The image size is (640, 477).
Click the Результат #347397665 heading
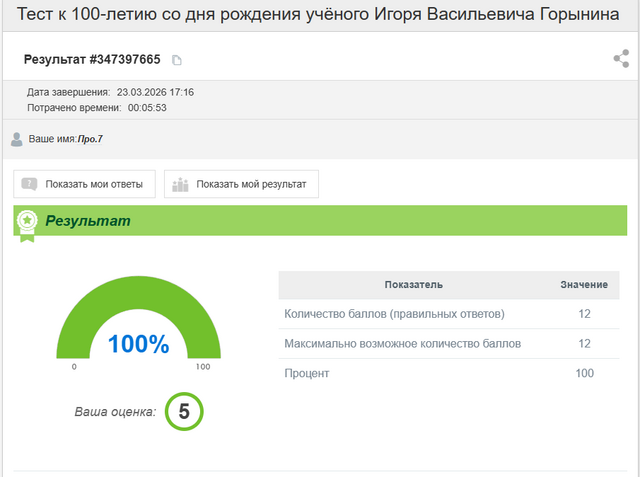pos(92,60)
